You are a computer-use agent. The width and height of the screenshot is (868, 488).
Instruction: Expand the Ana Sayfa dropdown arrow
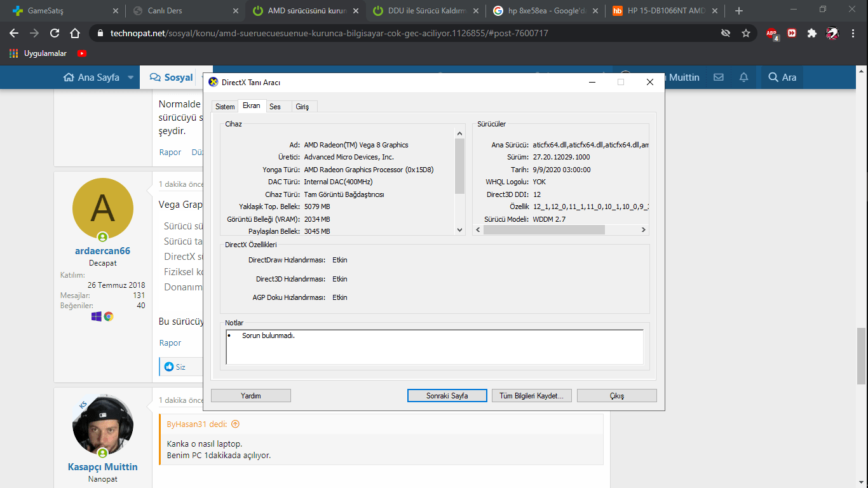[x=130, y=78]
